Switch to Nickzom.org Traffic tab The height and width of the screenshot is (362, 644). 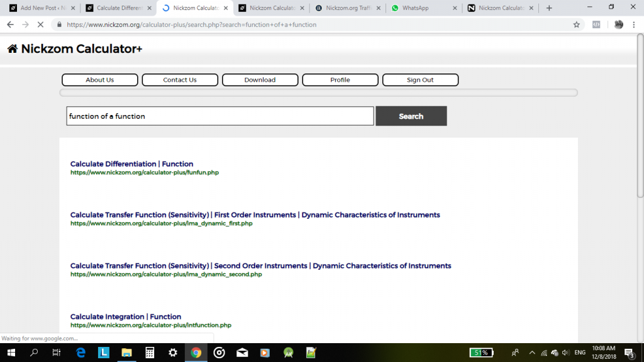click(347, 8)
